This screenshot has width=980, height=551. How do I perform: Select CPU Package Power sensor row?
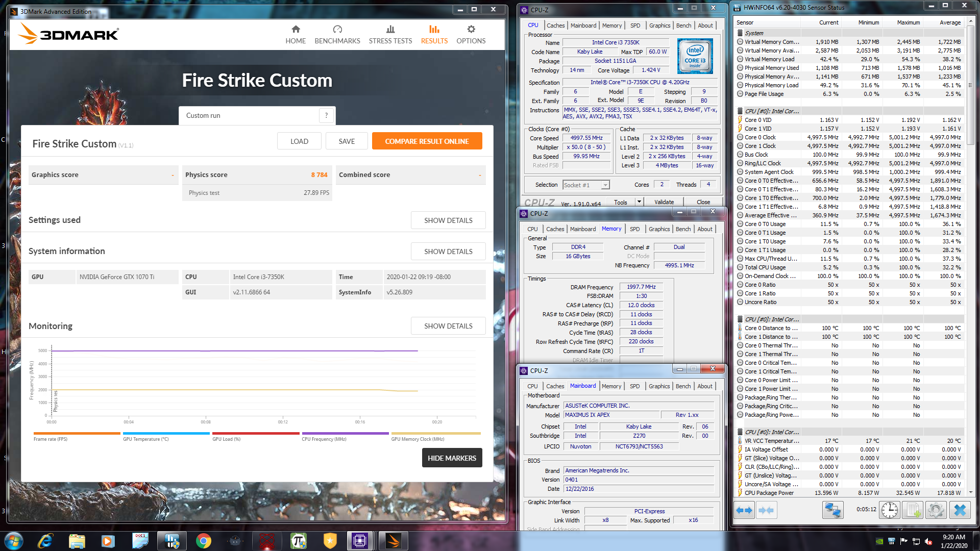tap(850, 493)
